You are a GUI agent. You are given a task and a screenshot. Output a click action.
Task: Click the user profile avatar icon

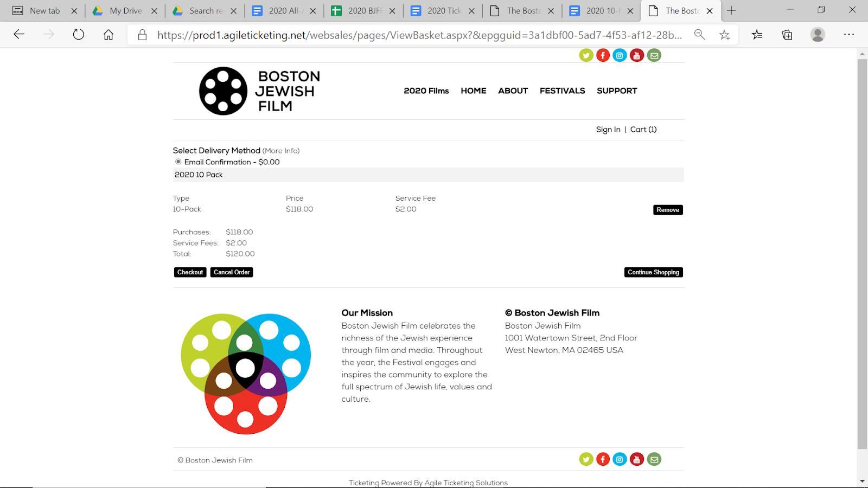pyautogui.click(x=818, y=35)
